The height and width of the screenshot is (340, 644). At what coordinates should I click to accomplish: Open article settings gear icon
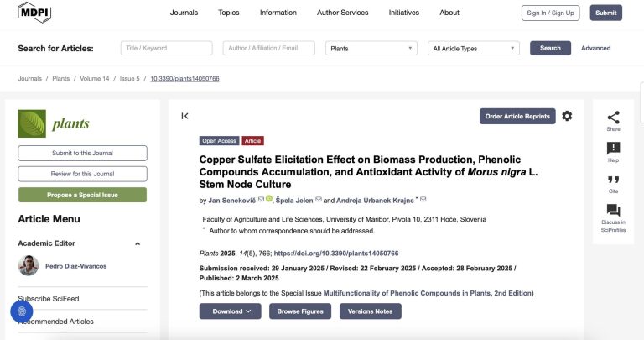click(567, 116)
